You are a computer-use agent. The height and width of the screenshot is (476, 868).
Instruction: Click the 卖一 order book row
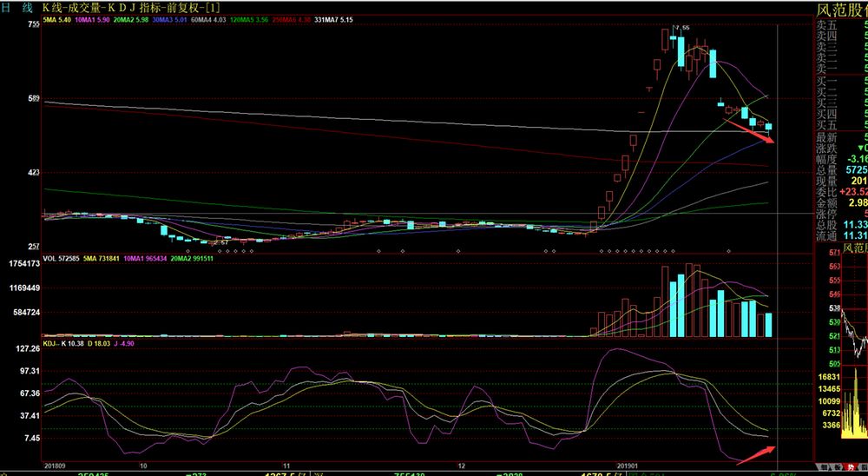pos(842,69)
